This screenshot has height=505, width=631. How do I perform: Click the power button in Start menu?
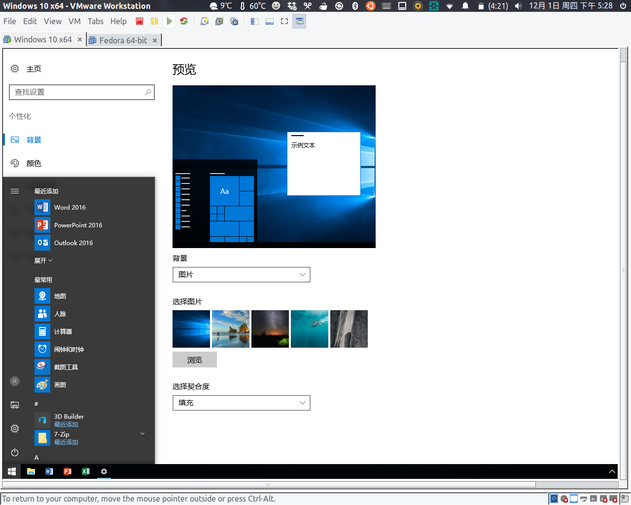pos(14,453)
